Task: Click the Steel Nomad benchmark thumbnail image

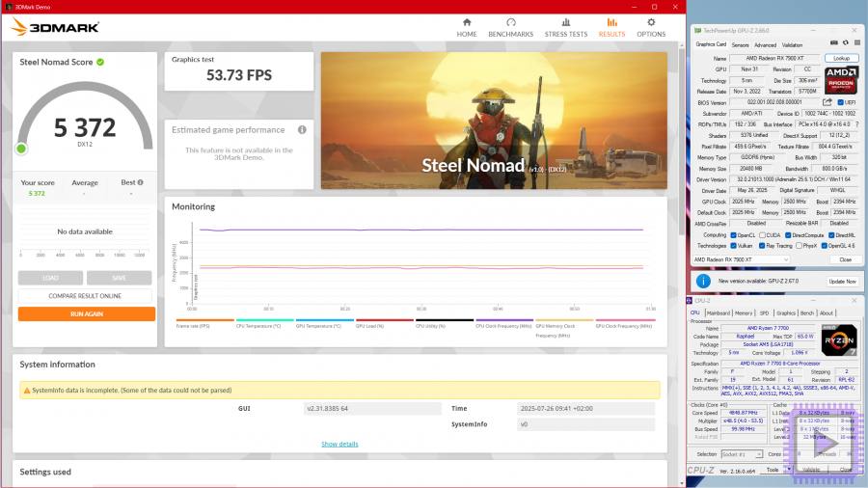Action: (x=494, y=121)
